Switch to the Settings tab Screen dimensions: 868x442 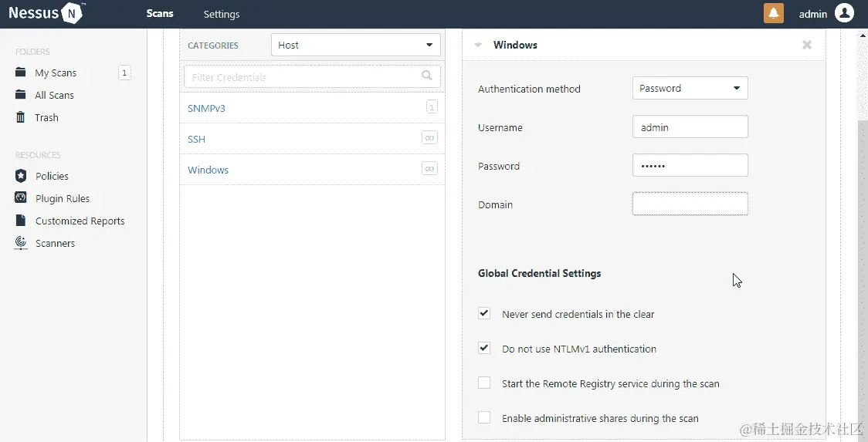point(222,14)
